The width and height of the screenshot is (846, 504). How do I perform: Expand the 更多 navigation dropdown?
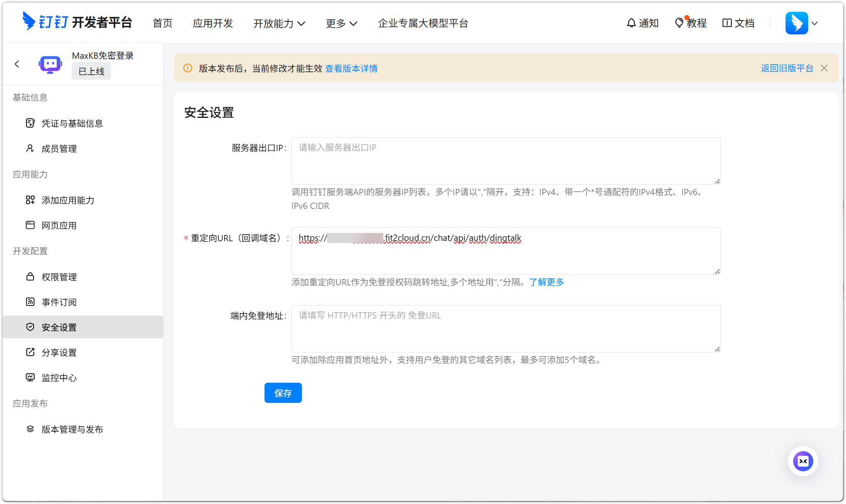point(341,24)
